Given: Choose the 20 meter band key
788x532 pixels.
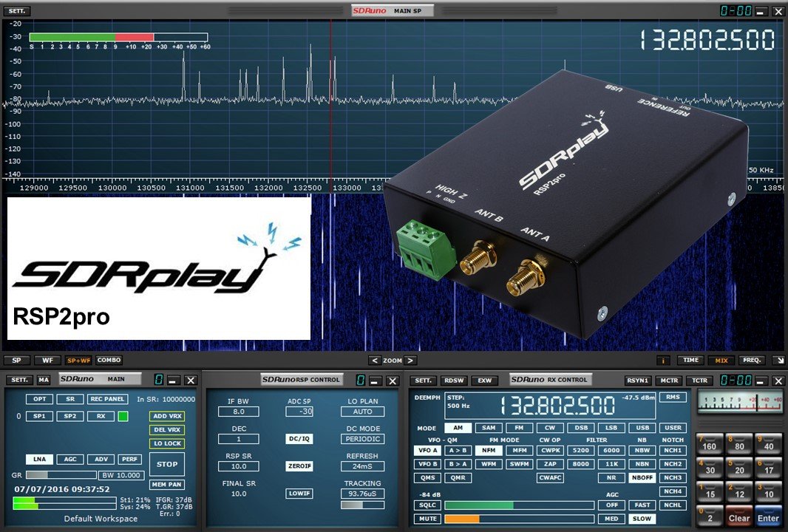Looking at the screenshot, I should point(738,468).
